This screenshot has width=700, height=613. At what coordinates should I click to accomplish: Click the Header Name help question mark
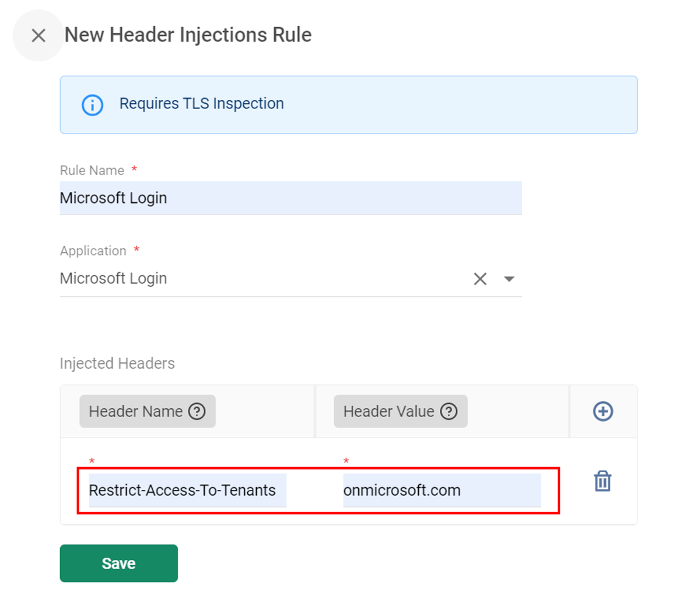click(197, 411)
